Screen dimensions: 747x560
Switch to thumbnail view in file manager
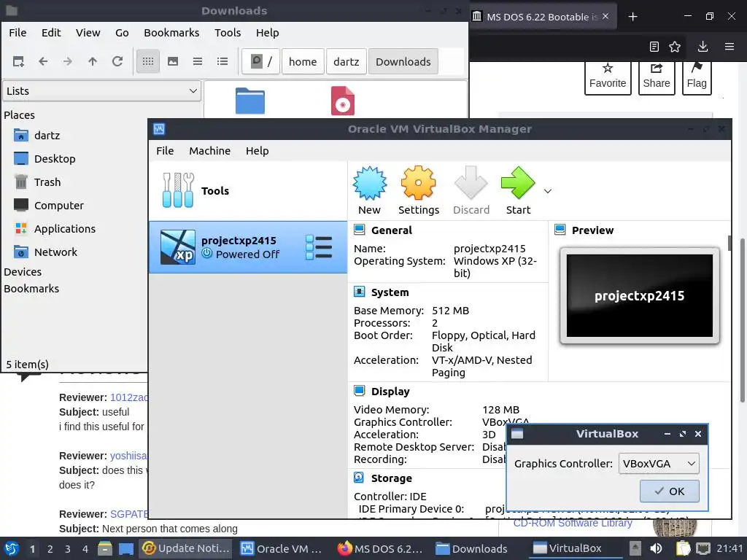click(x=173, y=61)
